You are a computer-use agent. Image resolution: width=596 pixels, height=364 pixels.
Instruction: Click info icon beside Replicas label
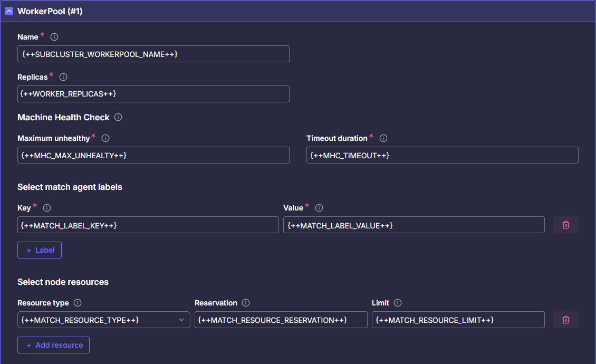click(x=63, y=77)
